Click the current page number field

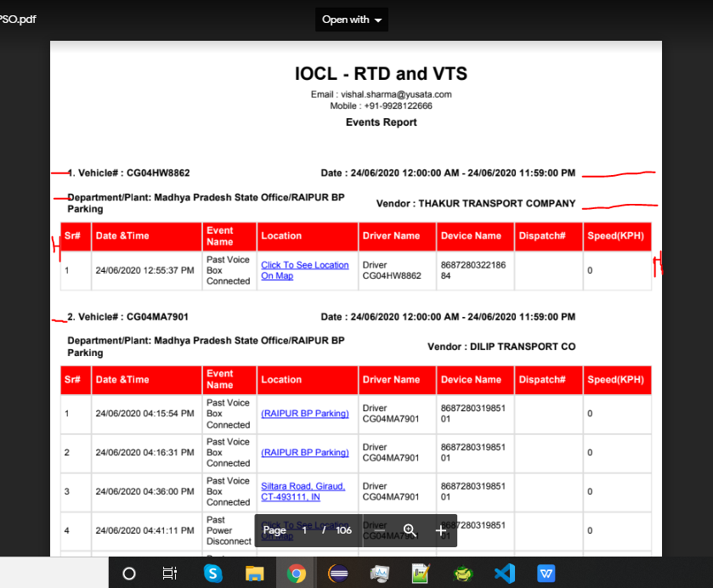[304, 530]
